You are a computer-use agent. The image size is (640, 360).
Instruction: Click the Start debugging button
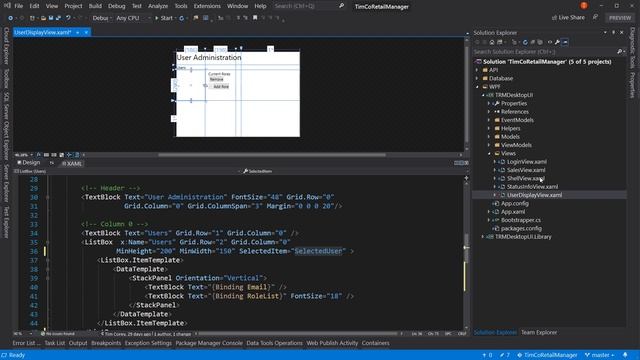164,18
